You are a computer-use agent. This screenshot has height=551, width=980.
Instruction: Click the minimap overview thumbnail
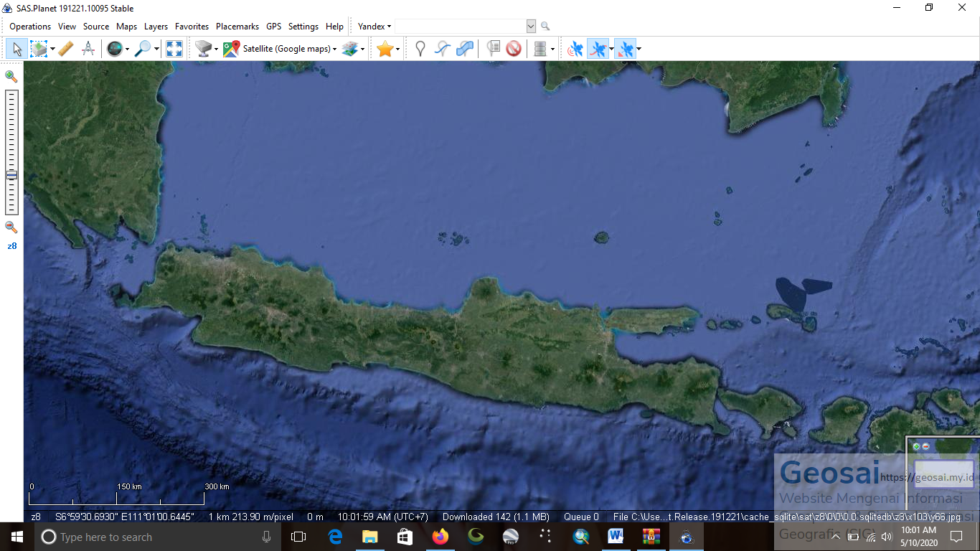pyautogui.click(x=944, y=474)
